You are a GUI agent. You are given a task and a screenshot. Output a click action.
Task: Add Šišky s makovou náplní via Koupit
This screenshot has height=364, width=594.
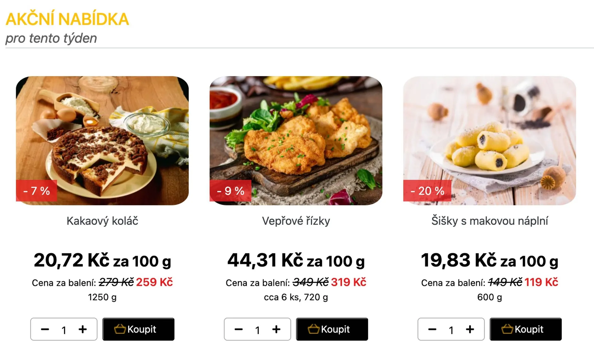click(526, 329)
